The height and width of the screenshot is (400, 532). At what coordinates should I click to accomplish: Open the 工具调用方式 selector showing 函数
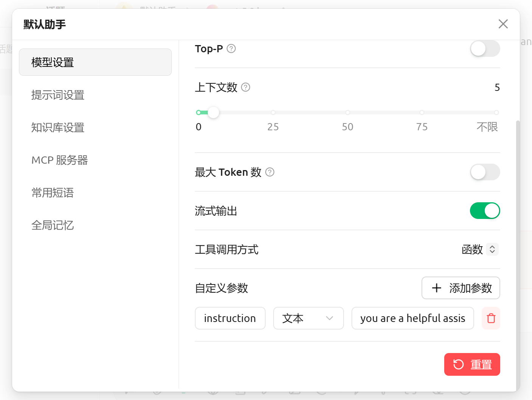coord(480,250)
